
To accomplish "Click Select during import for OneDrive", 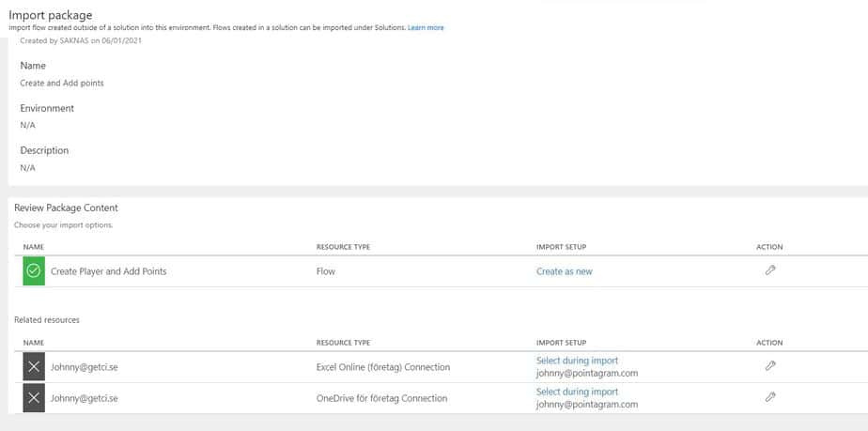I will (x=577, y=392).
